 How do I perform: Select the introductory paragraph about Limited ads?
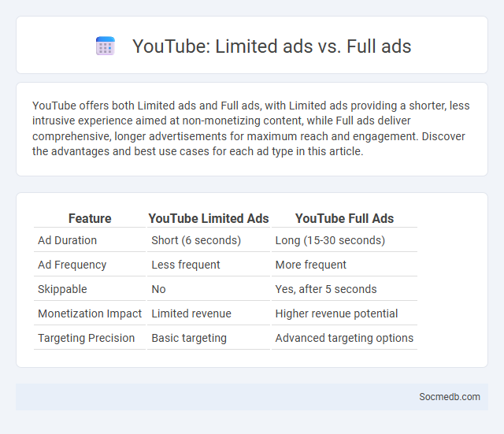[252, 128]
